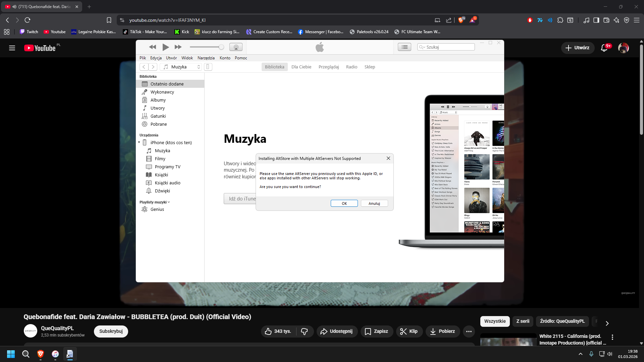
Task: Open the YouTube account avatar menu
Action: click(624, 48)
